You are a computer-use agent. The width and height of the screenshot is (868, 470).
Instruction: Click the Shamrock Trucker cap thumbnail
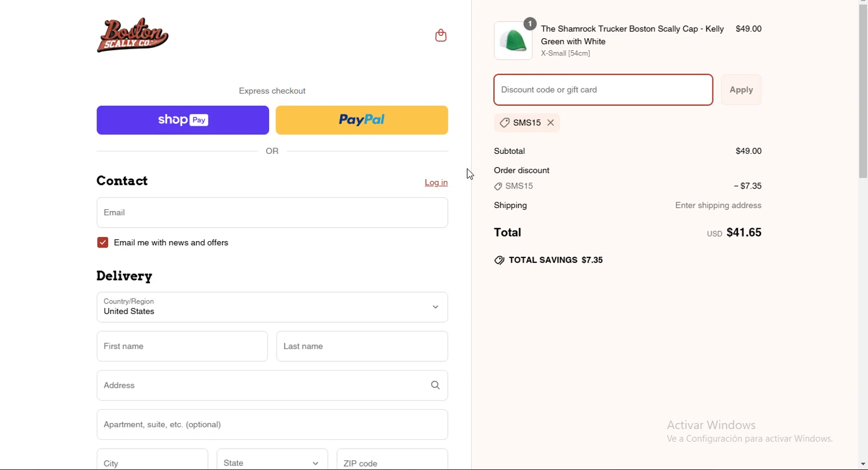[x=513, y=41]
